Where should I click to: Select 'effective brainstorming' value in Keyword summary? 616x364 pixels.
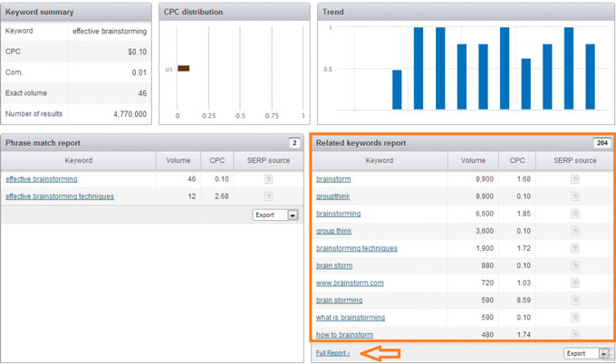[110, 32]
